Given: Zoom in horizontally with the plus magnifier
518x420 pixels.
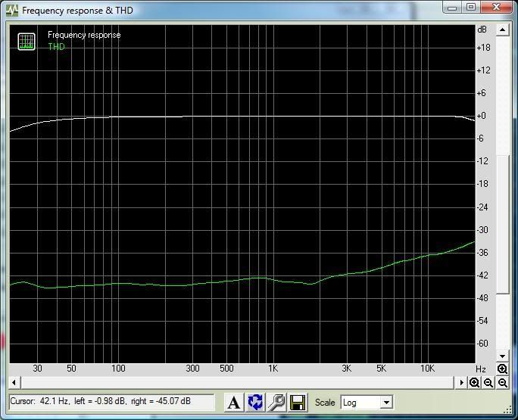Looking at the screenshot, I should (x=475, y=384).
